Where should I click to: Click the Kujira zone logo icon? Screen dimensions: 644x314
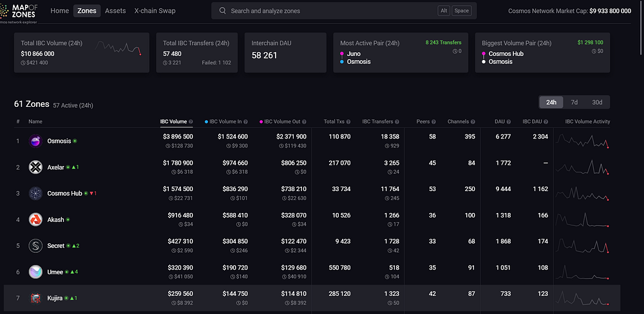point(35,298)
